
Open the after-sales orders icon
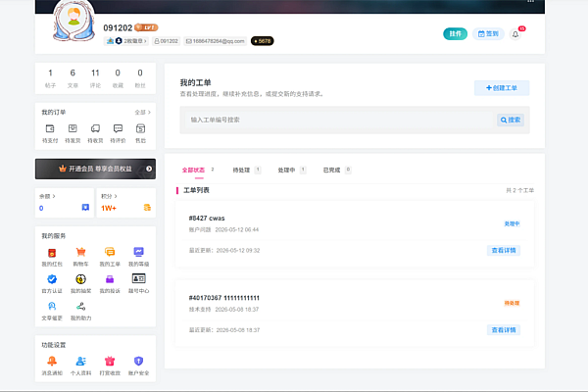(x=140, y=129)
